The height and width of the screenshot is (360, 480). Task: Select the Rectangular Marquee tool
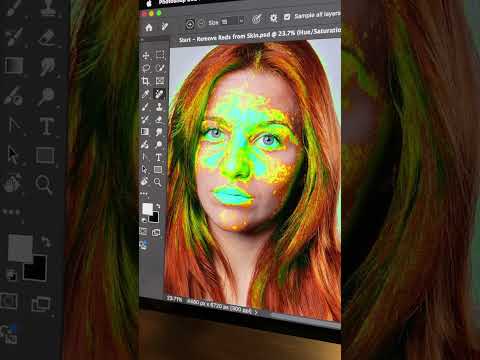[160, 55]
